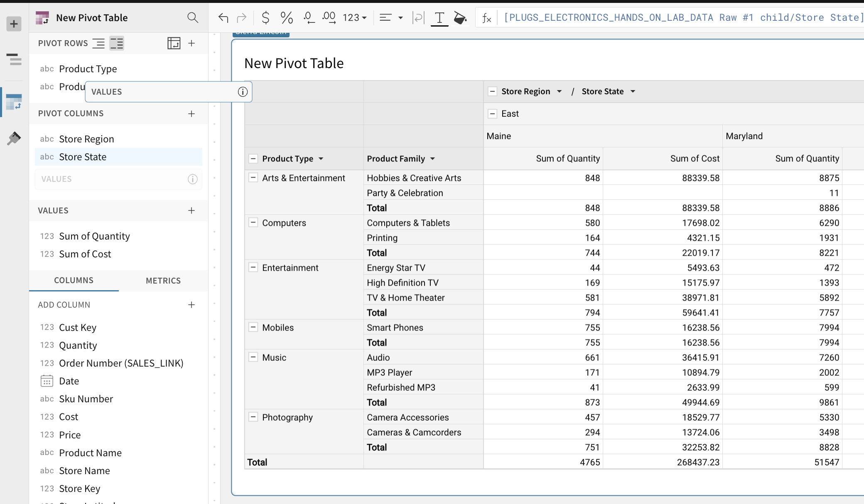Open the element search
The image size is (864, 504).
193,17
